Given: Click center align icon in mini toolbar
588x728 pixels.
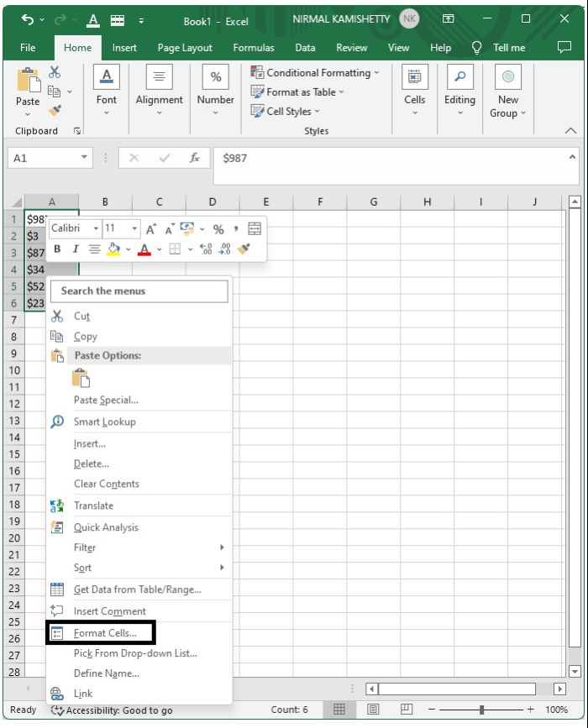Looking at the screenshot, I should click(94, 249).
